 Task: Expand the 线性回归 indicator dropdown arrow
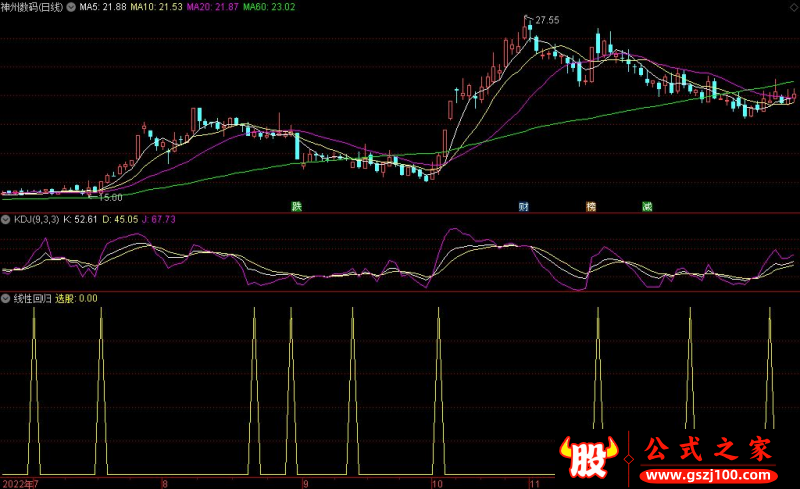6,298
